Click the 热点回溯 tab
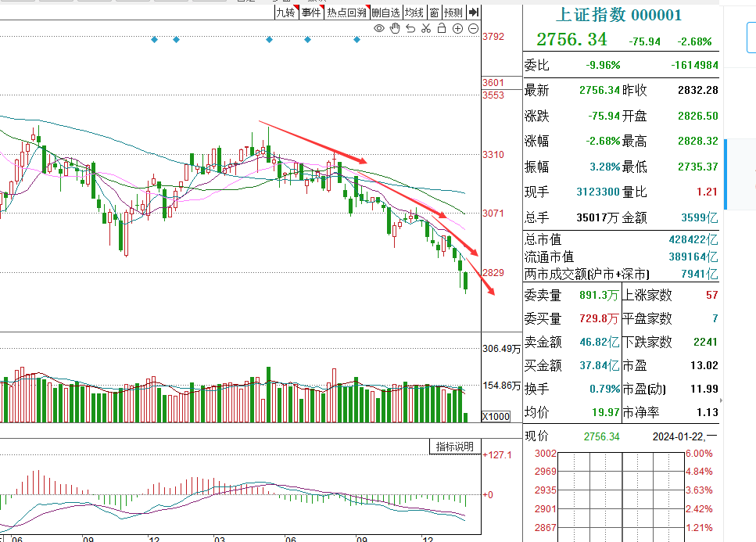The width and height of the screenshot is (756, 542). pos(346,12)
